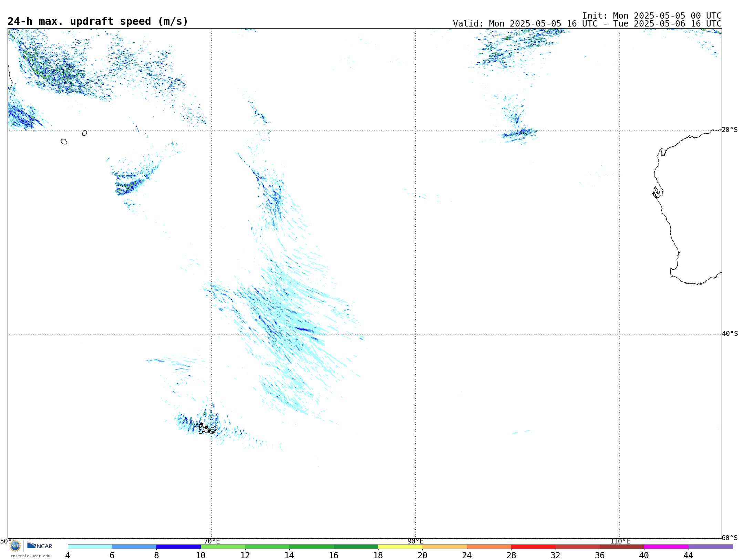This screenshot has width=744, height=560.
Task: Click the colorbar tick label "40"
Action: tap(644, 555)
